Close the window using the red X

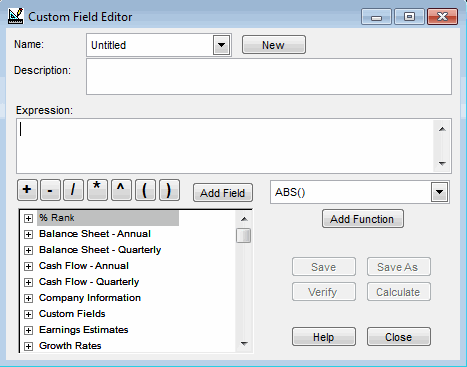[442, 17]
